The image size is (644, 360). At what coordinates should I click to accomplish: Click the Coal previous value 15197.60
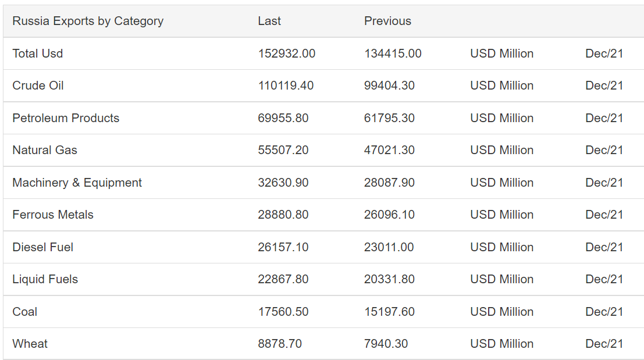tap(389, 312)
